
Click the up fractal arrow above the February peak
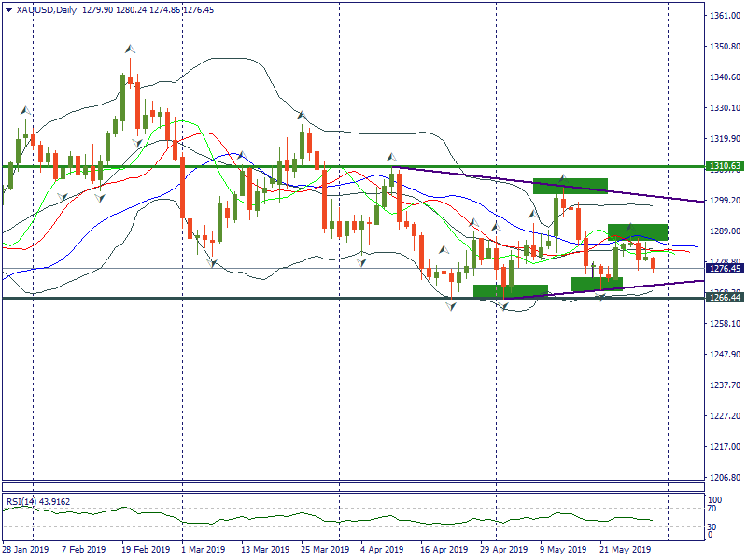point(130,49)
